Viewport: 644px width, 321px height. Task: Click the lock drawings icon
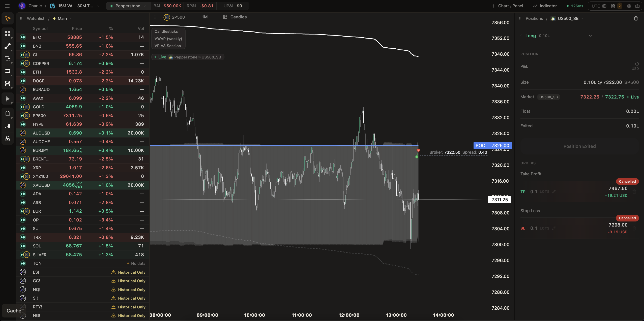8,139
